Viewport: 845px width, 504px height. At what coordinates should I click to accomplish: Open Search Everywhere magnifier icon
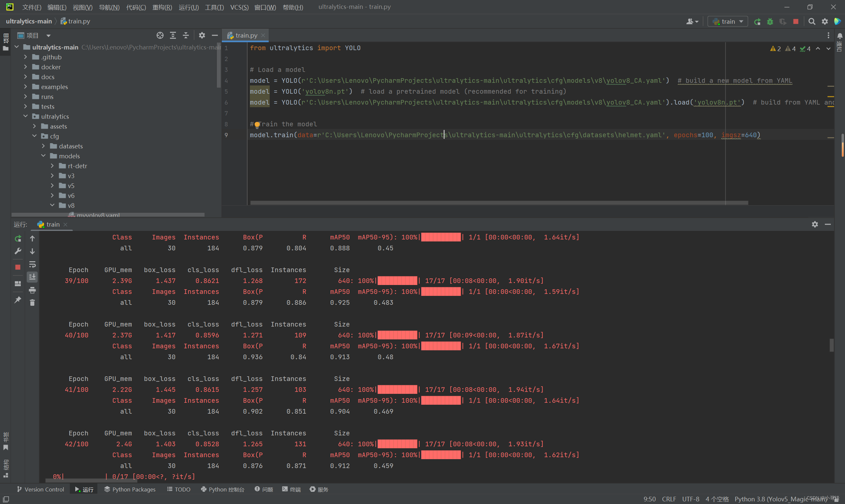pos(812,22)
